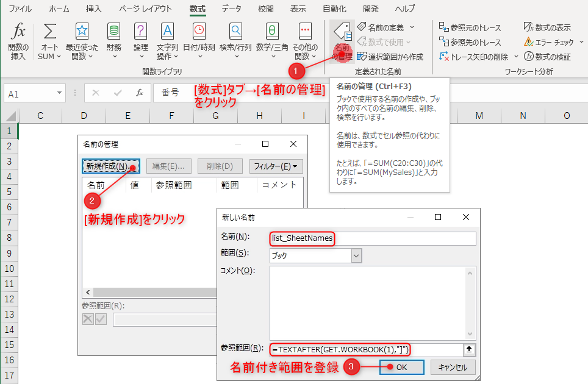588x384 pixels.
Task: Open the ファイル tab
Action: click(20, 9)
